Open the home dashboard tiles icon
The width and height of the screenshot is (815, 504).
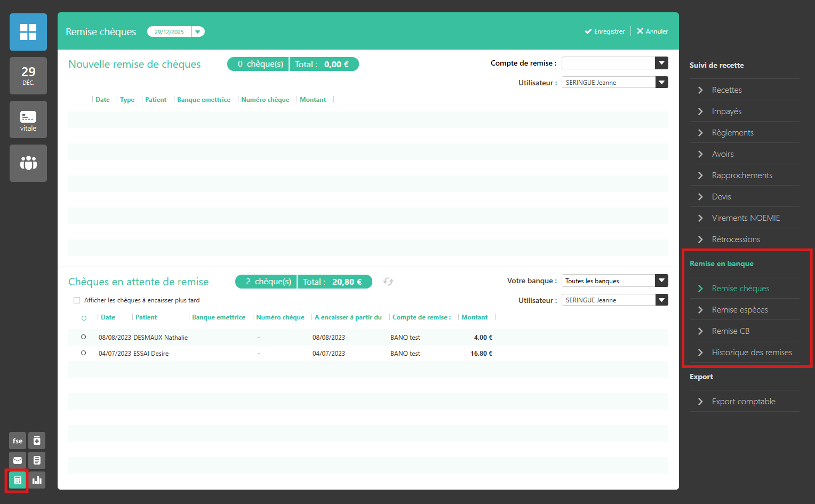(x=28, y=32)
